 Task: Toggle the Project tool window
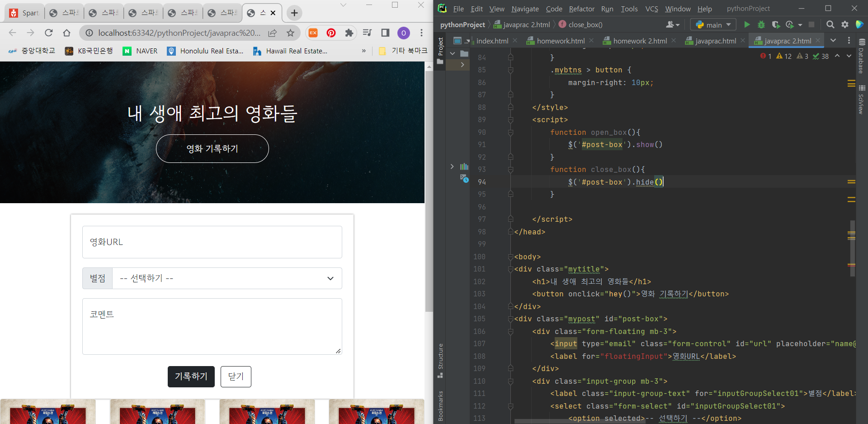click(x=440, y=50)
